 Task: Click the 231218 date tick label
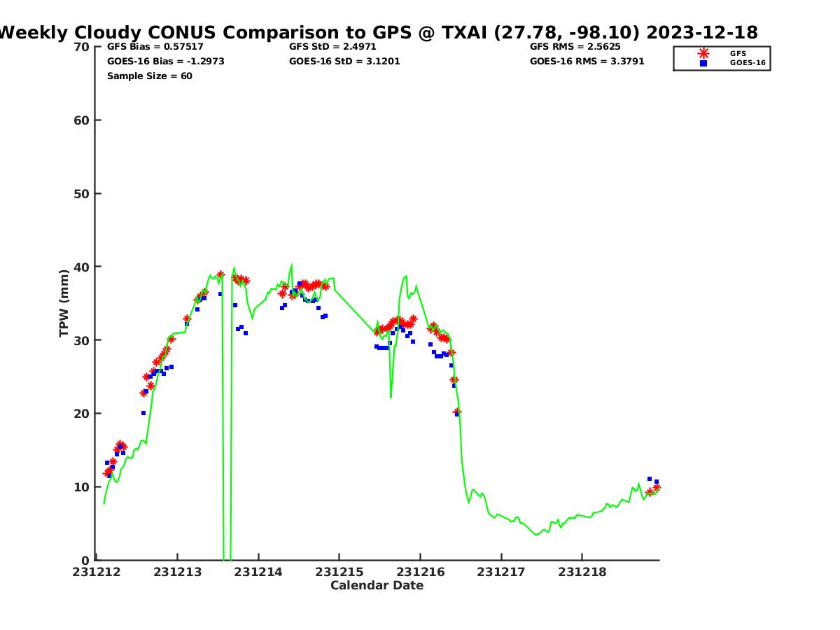tap(582, 572)
